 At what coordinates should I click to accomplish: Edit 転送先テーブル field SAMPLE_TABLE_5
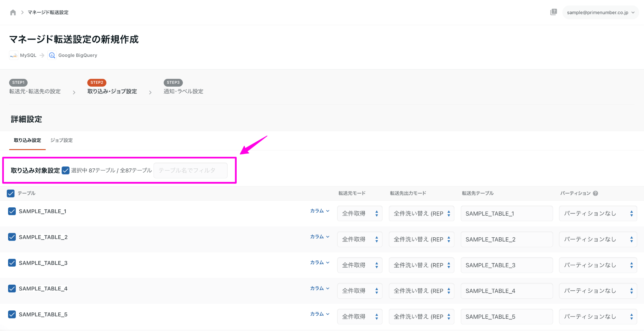tap(507, 317)
